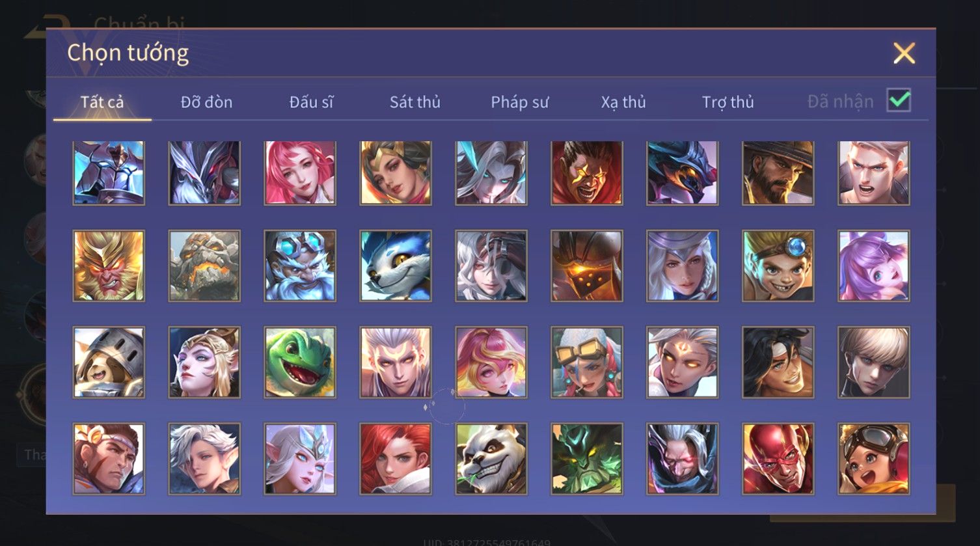
Task: Choose the aviator-goggles kid hero portrait
Action: point(874,459)
